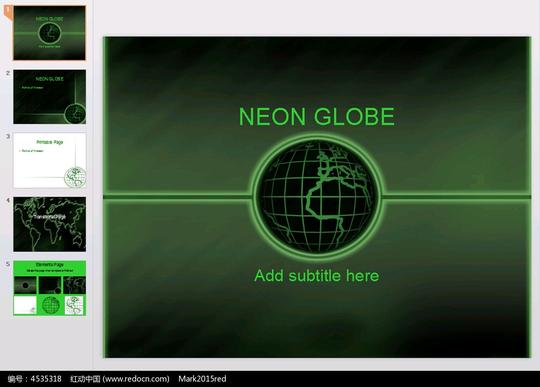Click the green grid globe in slide 5 thumbnail
Image resolution: width=540 pixels, height=387 pixels.
pyautogui.click(x=51, y=305)
